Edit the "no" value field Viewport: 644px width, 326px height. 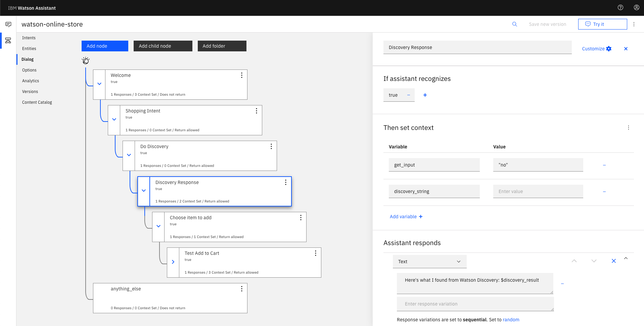click(x=538, y=165)
